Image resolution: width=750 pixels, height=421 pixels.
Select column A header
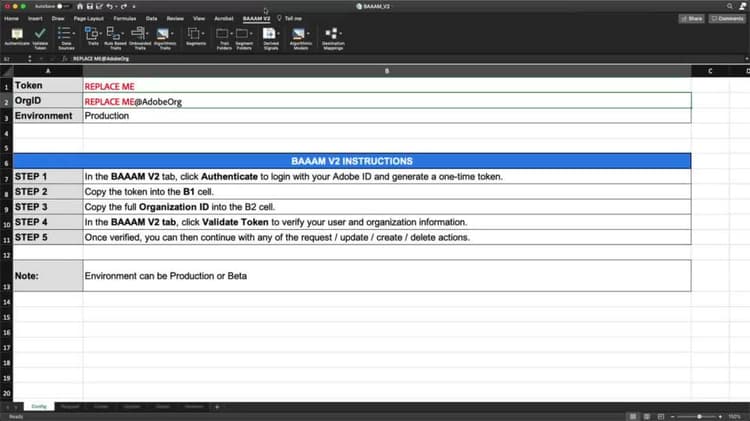(48, 71)
